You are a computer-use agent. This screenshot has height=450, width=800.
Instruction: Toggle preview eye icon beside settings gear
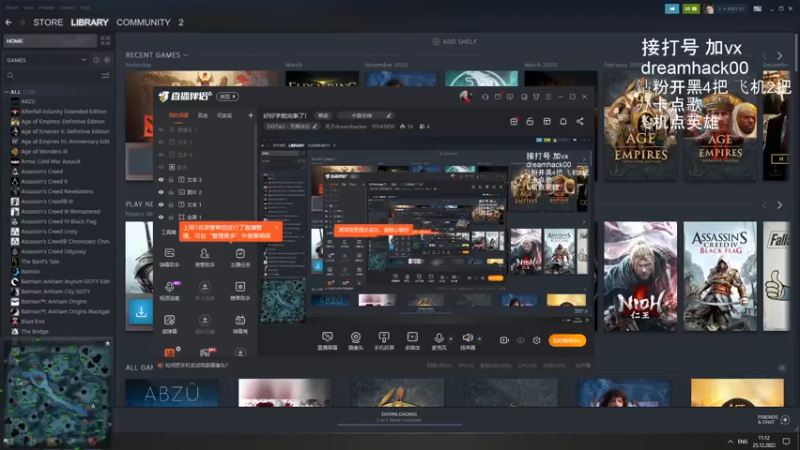[x=520, y=340]
